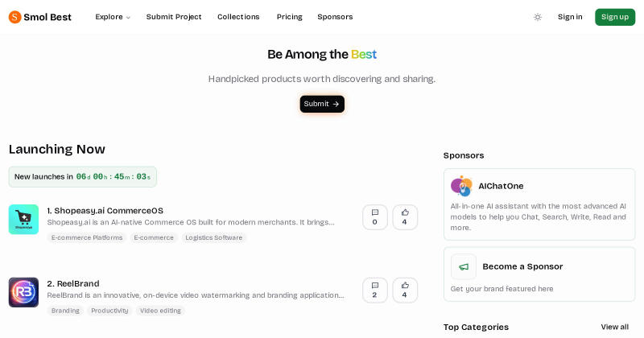Click 'Get your brand featured here' text

tap(502, 289)
